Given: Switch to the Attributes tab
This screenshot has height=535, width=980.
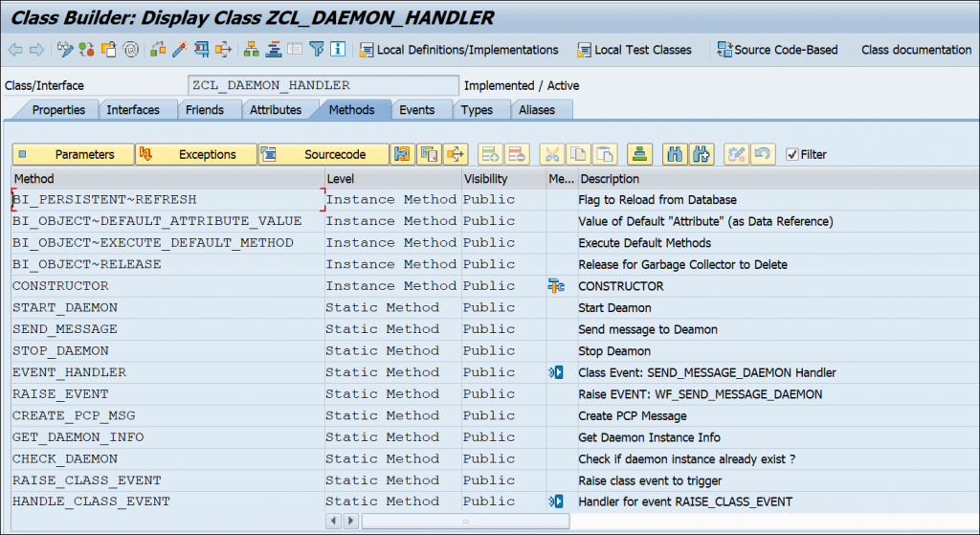Looking at the screenshot, I should click(x=276, y=109).
